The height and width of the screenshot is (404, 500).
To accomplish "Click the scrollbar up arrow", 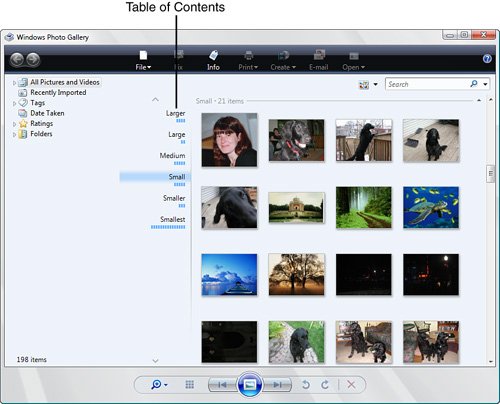I will pyautogui.click(x=490, y=100).
